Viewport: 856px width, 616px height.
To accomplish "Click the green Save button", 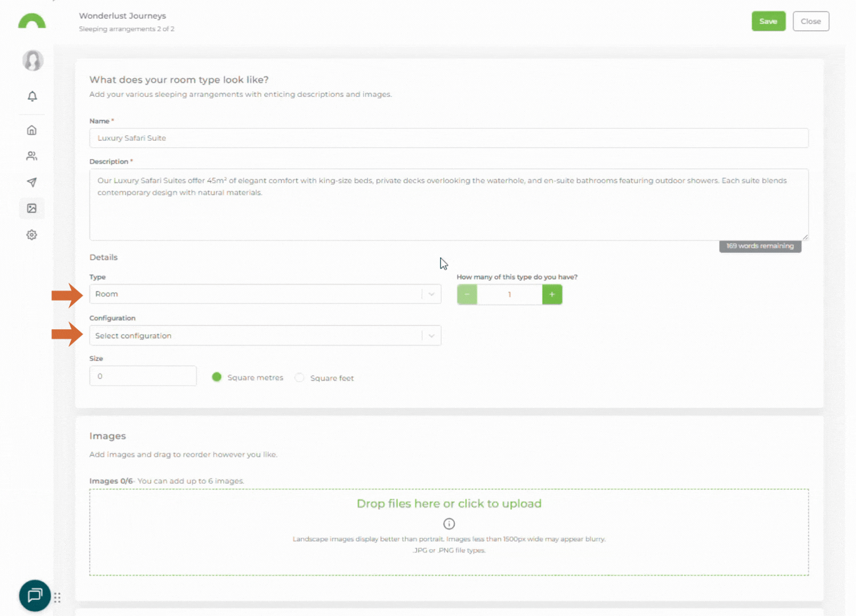I will point(768,21).
